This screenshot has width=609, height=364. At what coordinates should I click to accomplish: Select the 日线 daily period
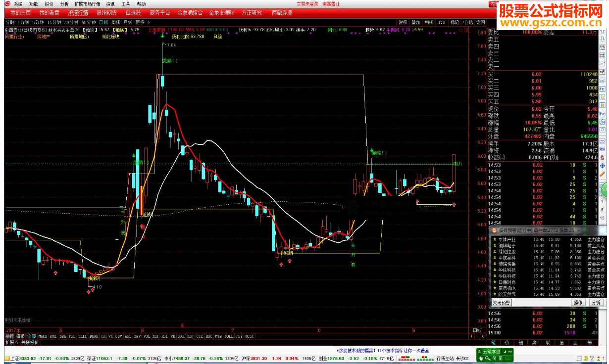103,22
